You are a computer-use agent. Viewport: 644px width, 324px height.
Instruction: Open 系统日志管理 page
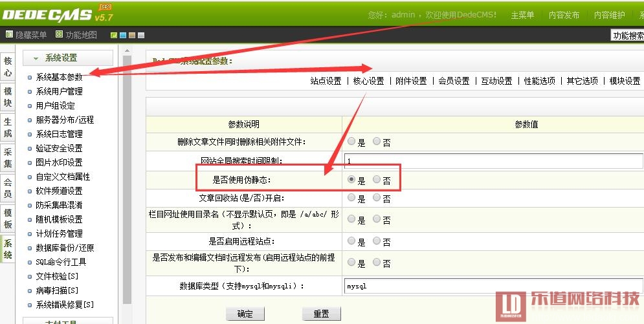point(59,134)
